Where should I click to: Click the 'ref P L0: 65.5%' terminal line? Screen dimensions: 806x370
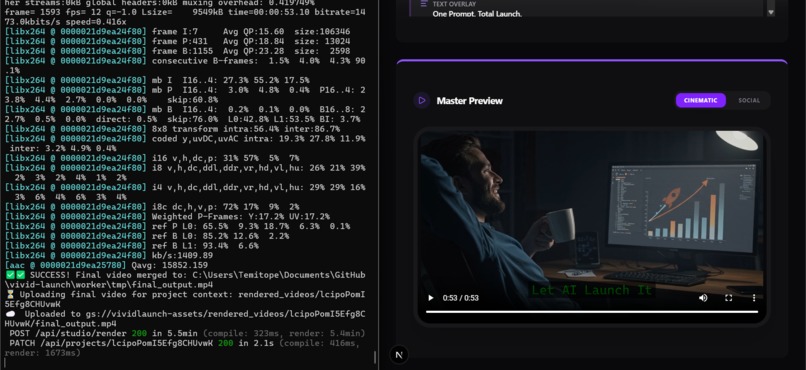point(177,226)
